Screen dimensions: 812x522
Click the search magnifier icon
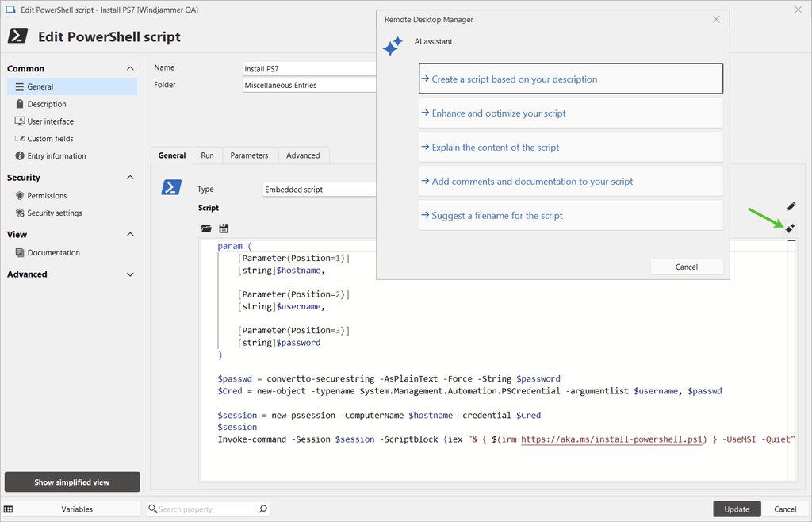[263, 509]
